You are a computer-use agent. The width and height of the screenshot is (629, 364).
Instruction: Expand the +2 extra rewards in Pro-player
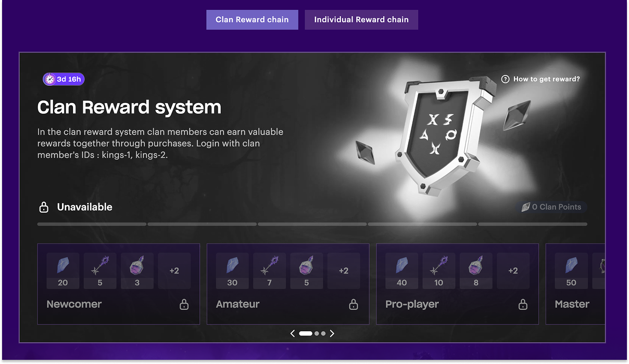point(513,270)
